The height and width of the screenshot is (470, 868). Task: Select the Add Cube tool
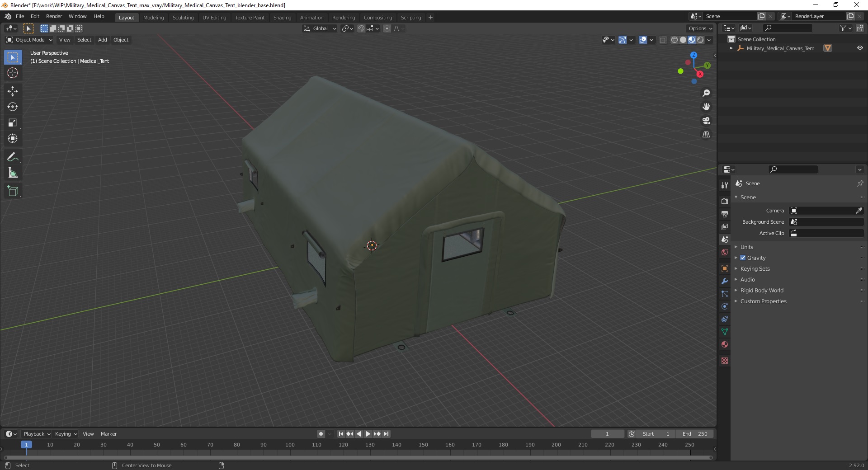(13, 191)
